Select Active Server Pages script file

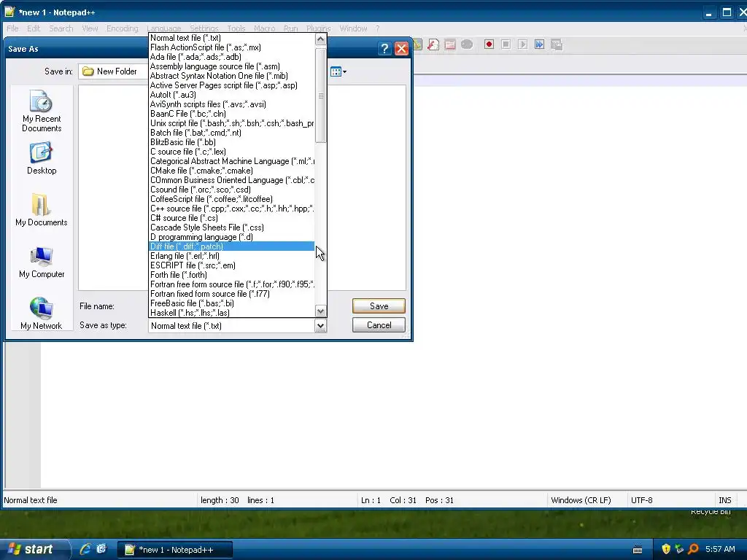coord(231,86)
